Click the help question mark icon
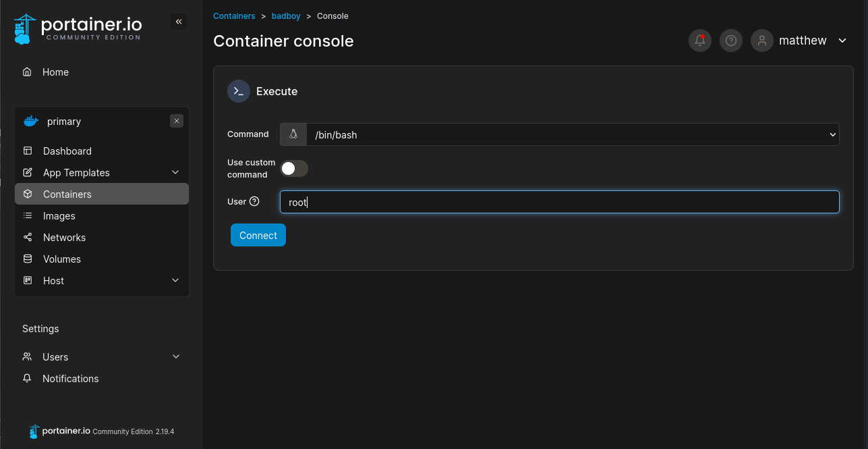The width and height of the screenshot is (868, 449). click(x=731, y=41)
